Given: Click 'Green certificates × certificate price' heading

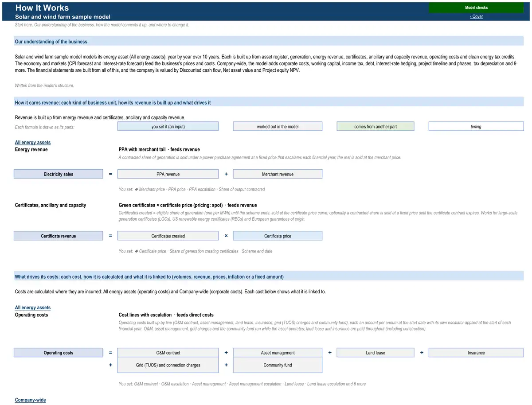Looking at the screenshot, I should pos(188,205).
